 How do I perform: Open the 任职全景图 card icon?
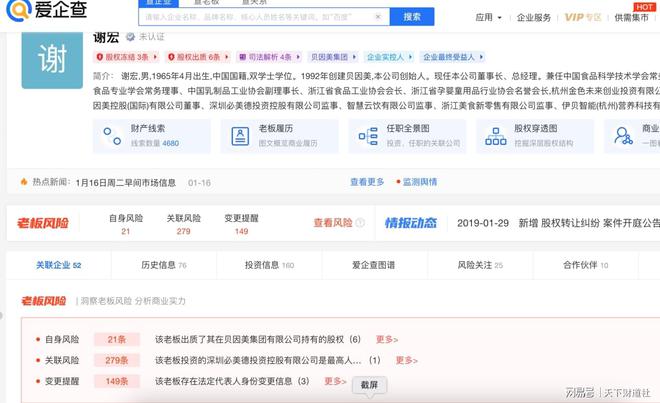368,136
